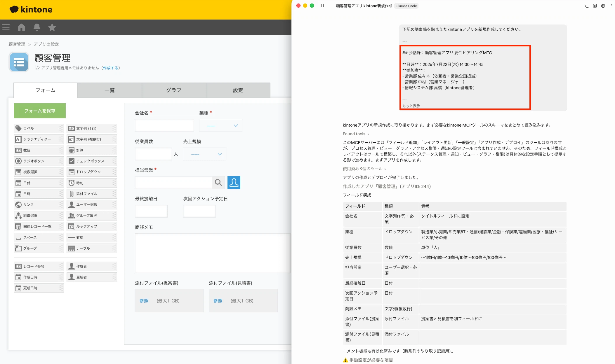Select the 更新日時 field item
Screen dimensions: 615x364
tap(39, 288)
